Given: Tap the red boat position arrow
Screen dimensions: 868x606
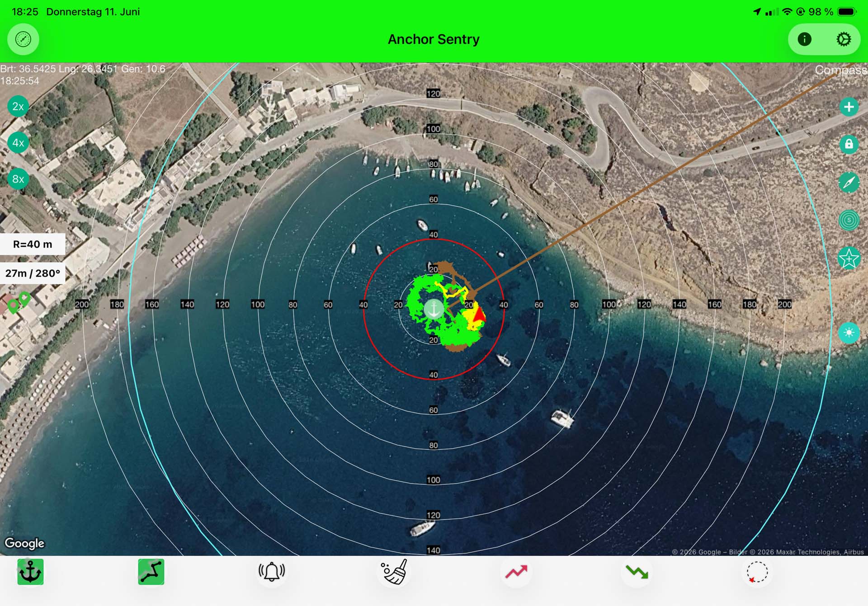Looking at the screenshot, I should click(x=479, y=315).
